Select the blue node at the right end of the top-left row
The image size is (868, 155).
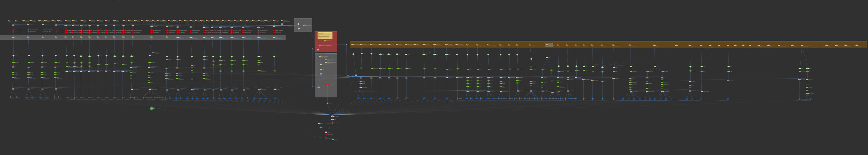[x=282, y=24]
